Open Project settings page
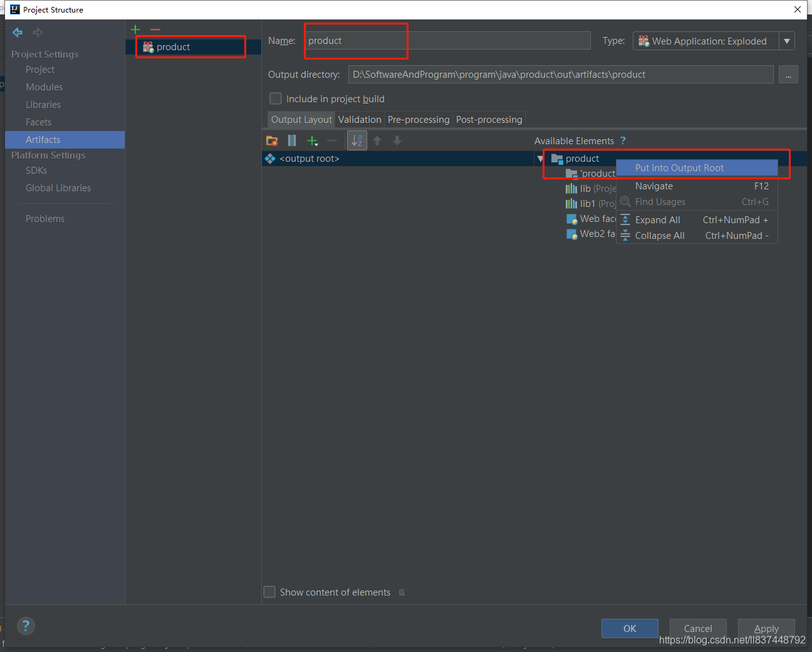This screenshot has height=652, width=812. (40, 70)
